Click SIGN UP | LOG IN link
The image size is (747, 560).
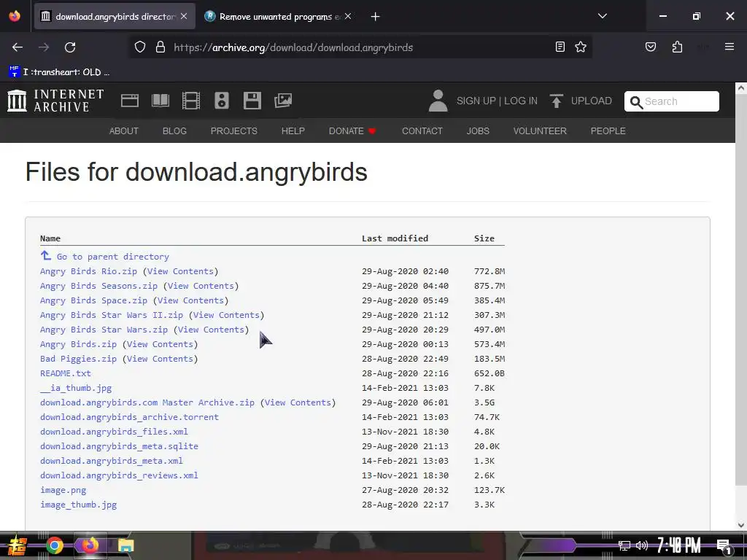[497, 101]
